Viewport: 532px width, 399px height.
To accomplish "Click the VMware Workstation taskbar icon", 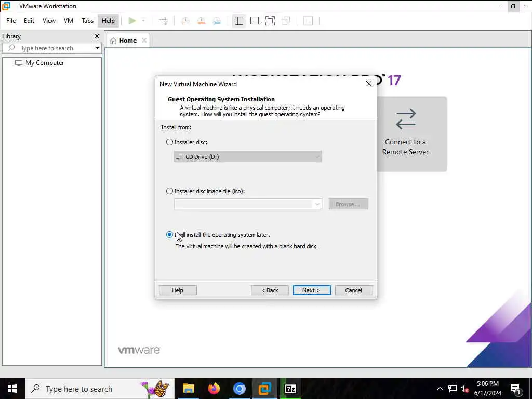I will click(x=264, y=389).
